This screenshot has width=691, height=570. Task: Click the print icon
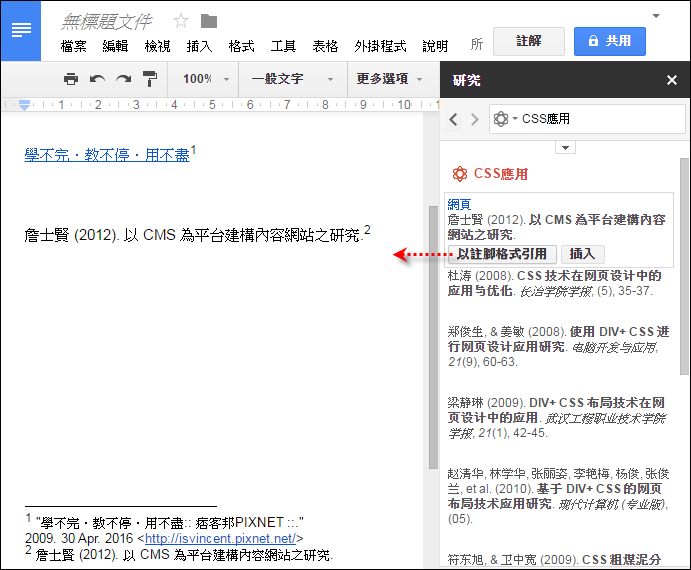pos(71,79)
